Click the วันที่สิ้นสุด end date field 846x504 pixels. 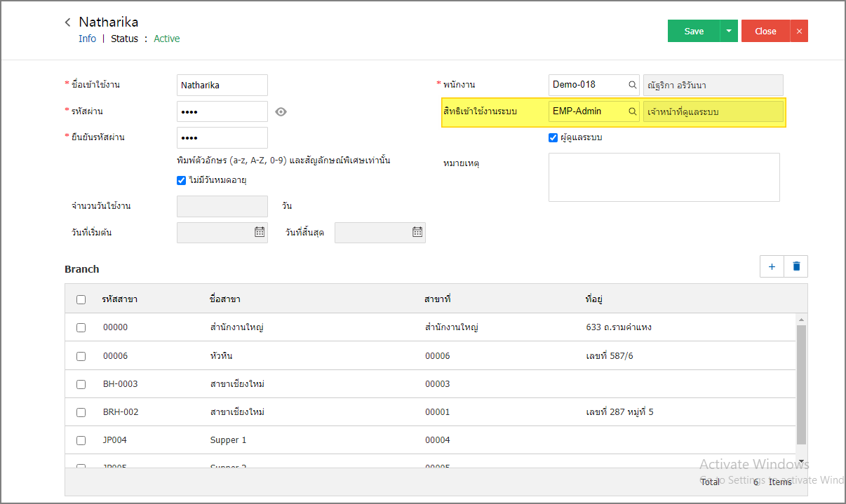[380, 232]
